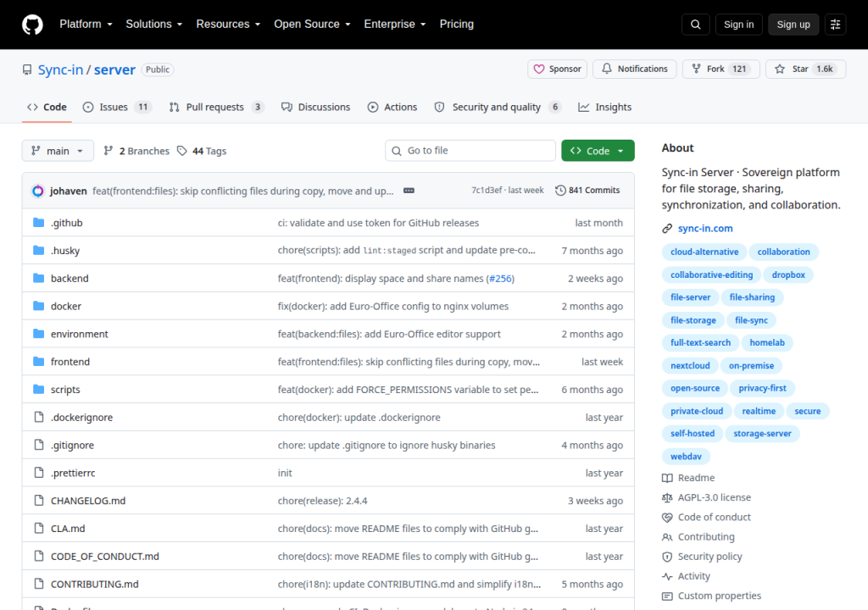Click the Star icon for this repository
The image size is (868, 610).
[780, 69]
